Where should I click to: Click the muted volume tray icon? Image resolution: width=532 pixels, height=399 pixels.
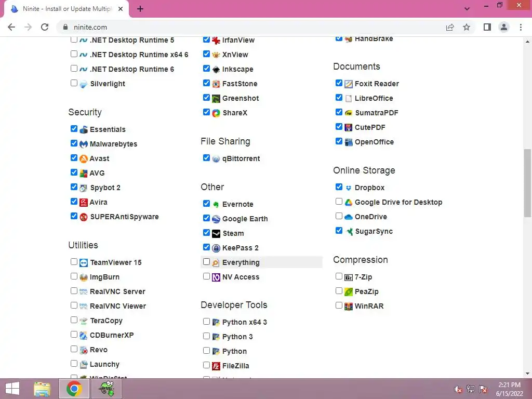pyautogui.click(x=458, y=389)
